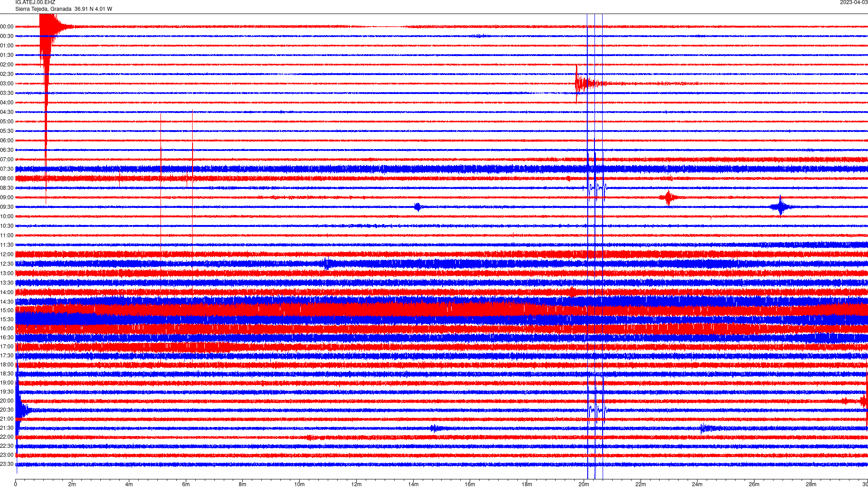
Task: Click the 24m tick on time axis
Action: click(x=697, y=484)
